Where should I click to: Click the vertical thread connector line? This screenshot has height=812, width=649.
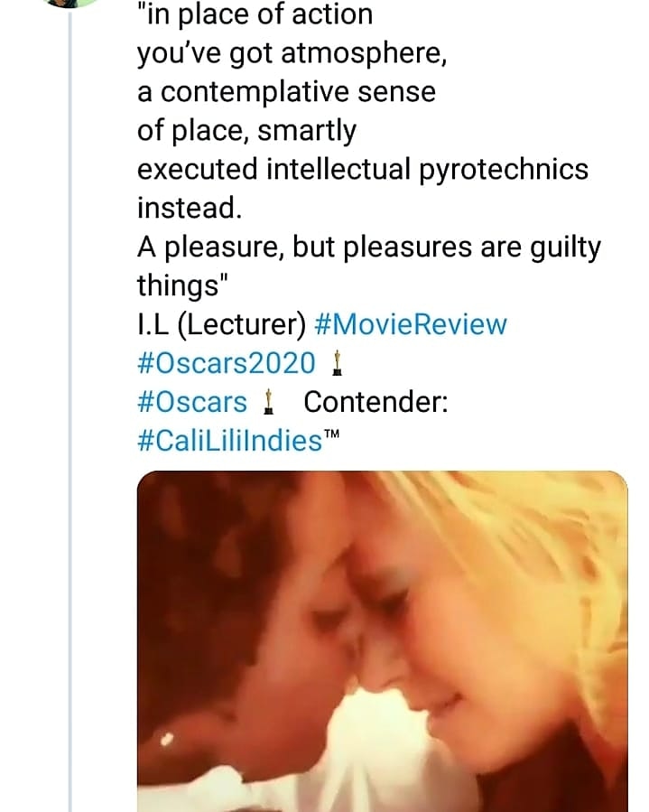click(x=70, y=406)
